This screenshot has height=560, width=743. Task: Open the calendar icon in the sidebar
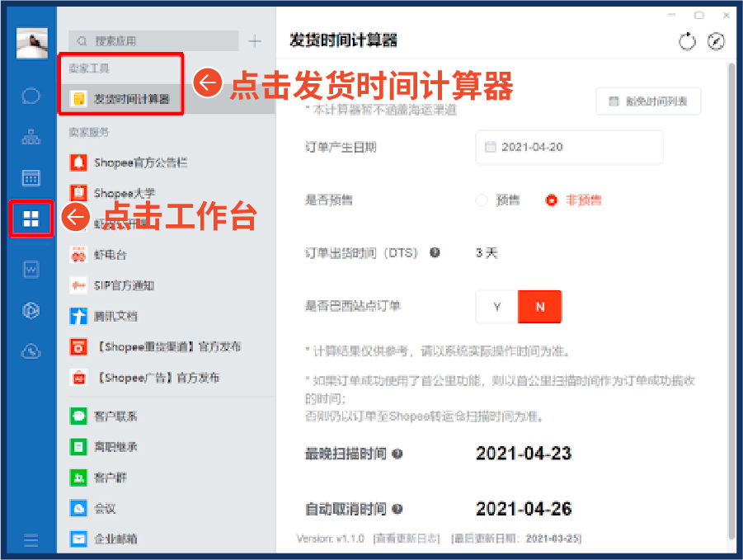point(31,176)
